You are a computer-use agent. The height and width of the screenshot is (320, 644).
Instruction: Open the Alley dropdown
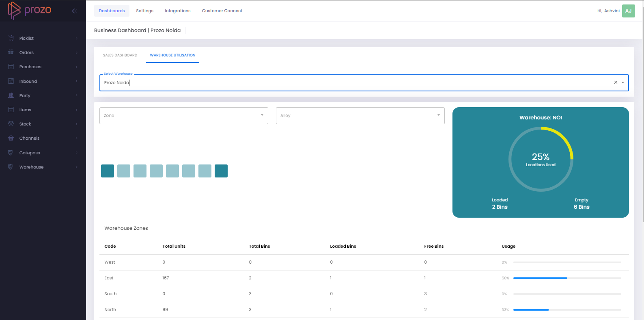(360, 116)
